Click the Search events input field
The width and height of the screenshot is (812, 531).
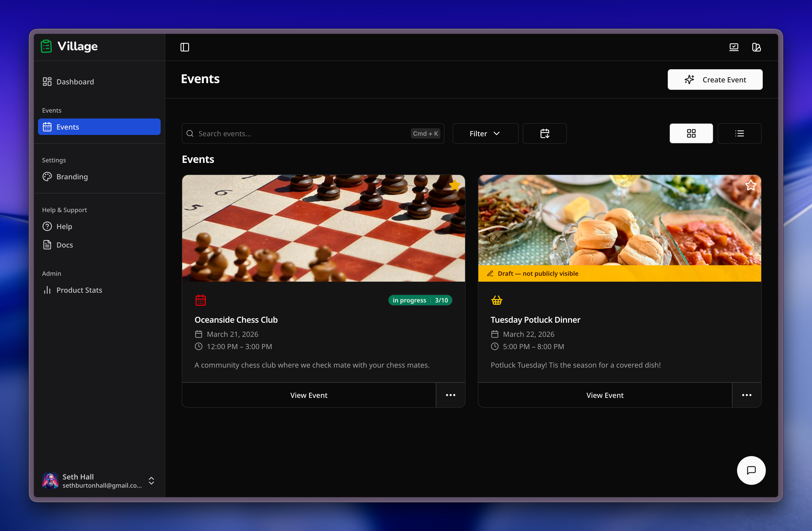pyautogui.click(x=300, y=133)
